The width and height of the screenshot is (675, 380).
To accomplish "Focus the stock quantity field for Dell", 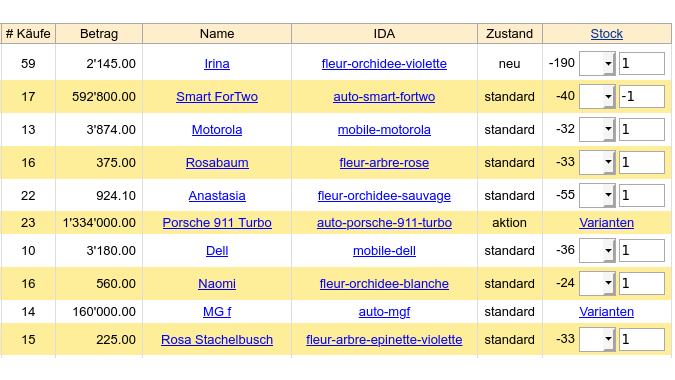I will (x=641, y=250).
